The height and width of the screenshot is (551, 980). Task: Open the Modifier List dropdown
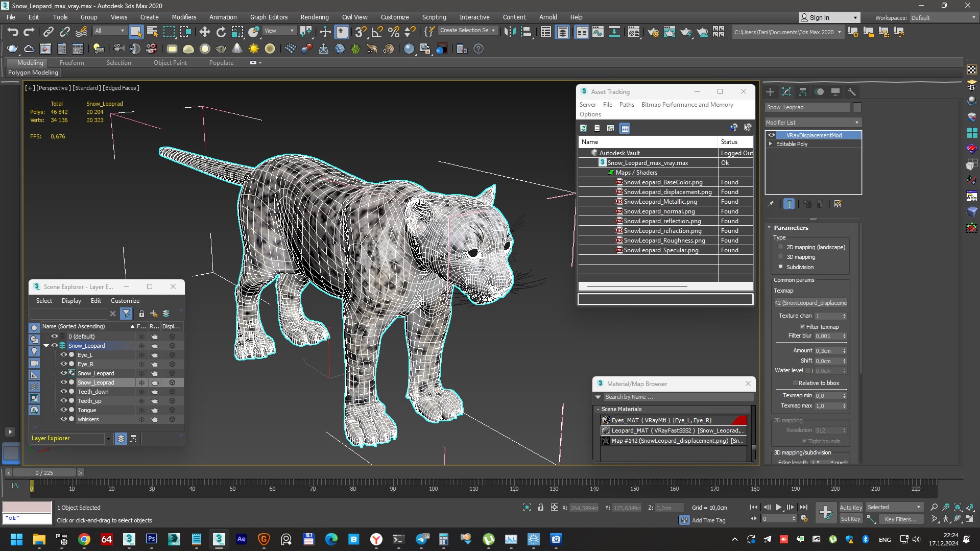point(813,123)
